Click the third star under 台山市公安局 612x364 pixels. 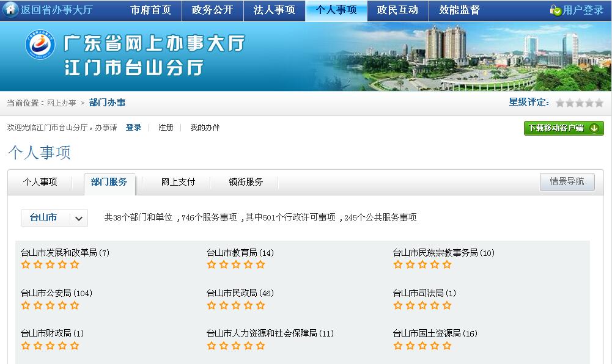(x=50, y=305)
